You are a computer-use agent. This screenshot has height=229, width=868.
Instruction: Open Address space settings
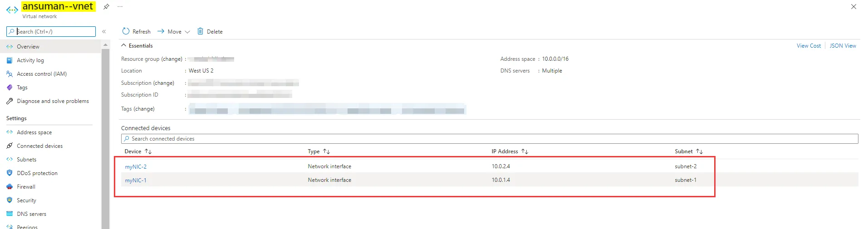pyautogui.click(x=34, y=132)
